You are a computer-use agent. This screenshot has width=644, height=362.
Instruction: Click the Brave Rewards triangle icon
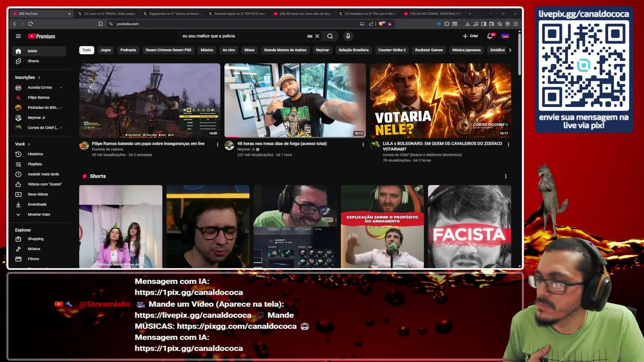389,24
